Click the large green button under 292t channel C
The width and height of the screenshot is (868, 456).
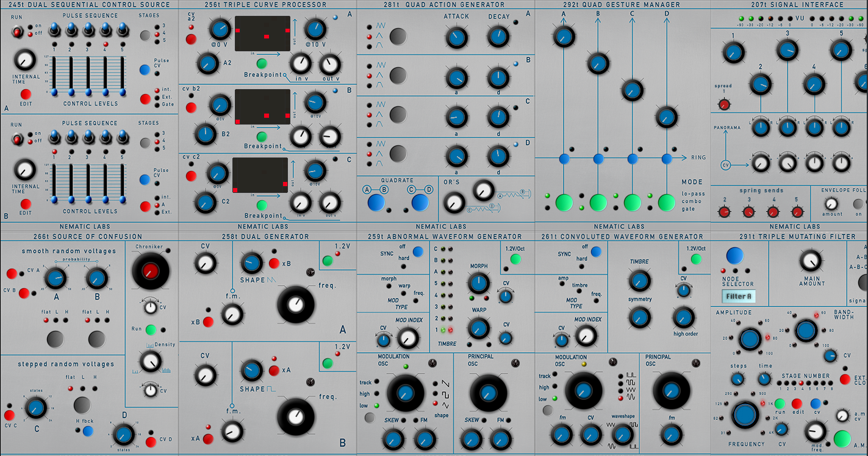click(633, 201)
